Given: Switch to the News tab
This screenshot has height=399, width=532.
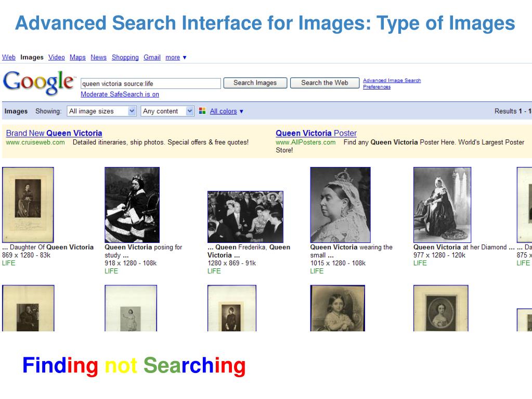Looking at the screenshot, I should [98, 57].
